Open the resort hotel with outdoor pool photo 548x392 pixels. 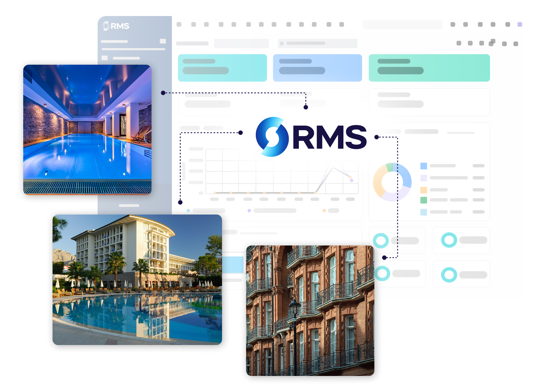tap(137, 279)
